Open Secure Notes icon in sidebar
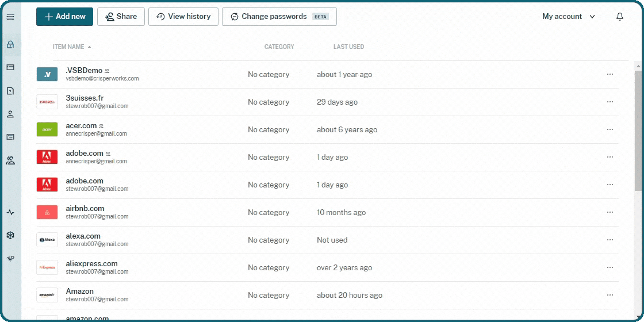Image resolution: width=644 pixels, height=322 pixels. point(10,91)
